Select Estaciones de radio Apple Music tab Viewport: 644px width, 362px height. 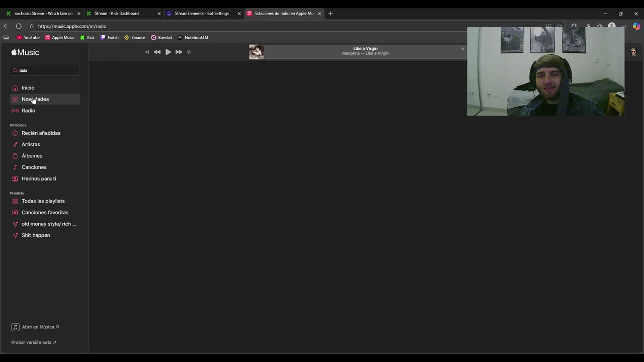click(283, 14)
